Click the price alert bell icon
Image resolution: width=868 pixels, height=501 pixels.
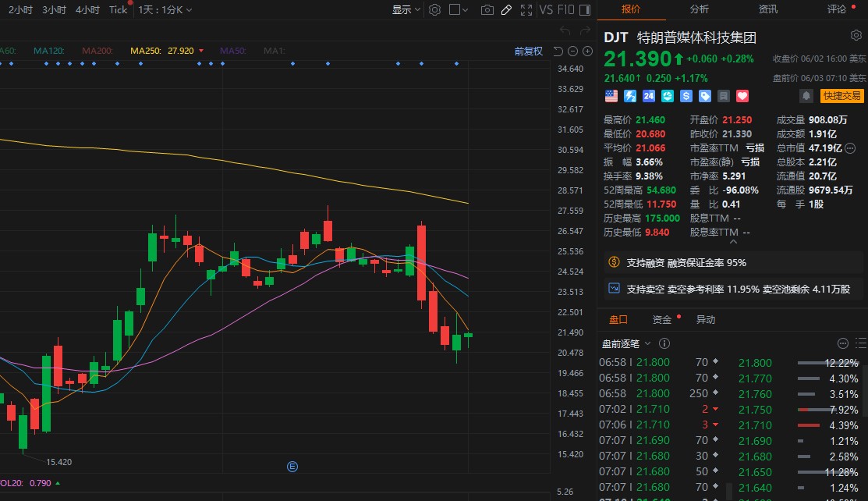(x=806, y=95)
